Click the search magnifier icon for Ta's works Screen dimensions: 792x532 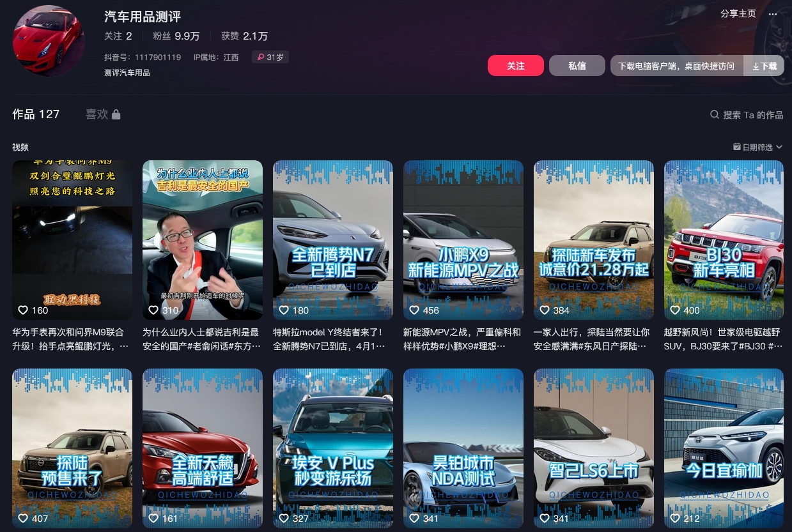point(715,115)
